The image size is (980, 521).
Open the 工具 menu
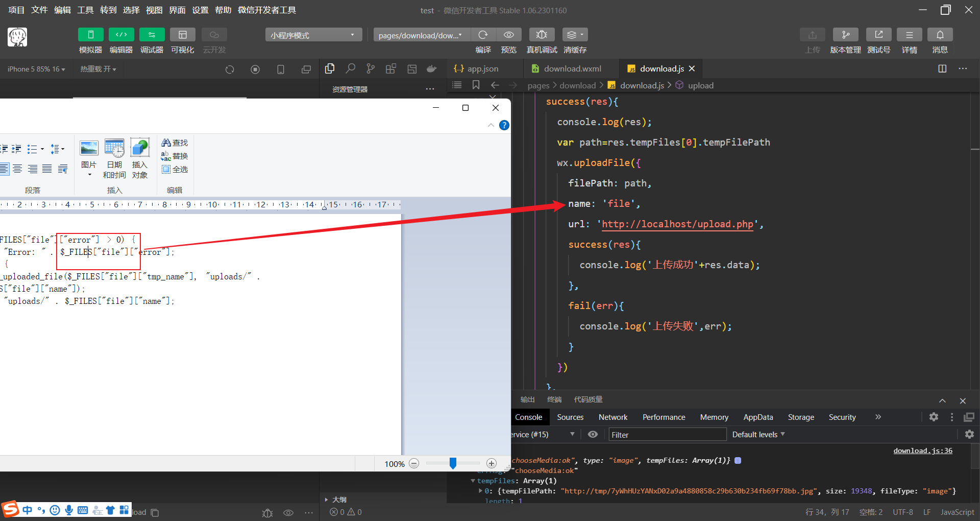(85, 10)
